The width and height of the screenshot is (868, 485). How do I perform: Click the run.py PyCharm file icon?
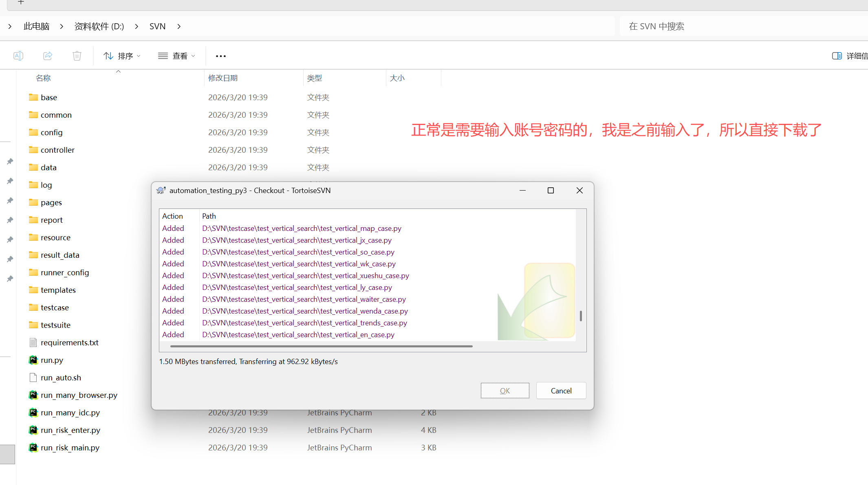(33, 360)
